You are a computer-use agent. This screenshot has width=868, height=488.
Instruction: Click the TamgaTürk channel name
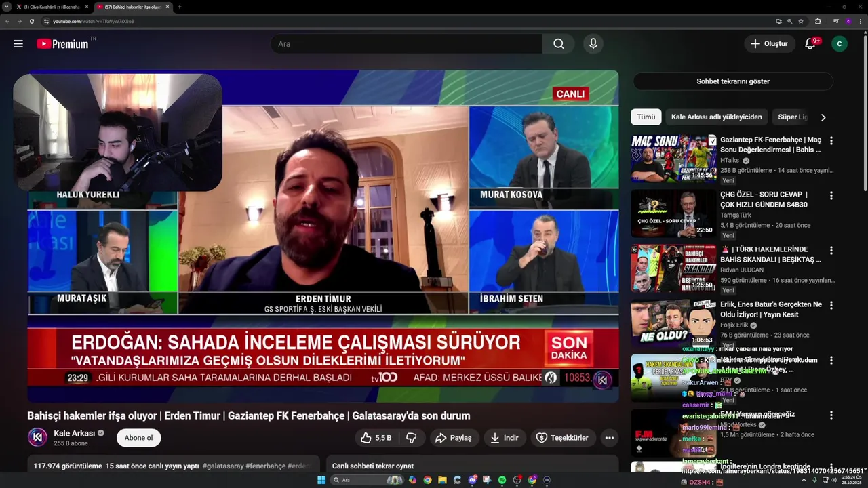click(736, 216)
